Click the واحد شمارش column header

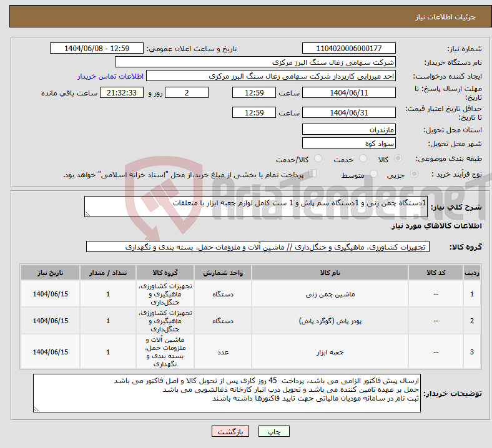point(223,273)
